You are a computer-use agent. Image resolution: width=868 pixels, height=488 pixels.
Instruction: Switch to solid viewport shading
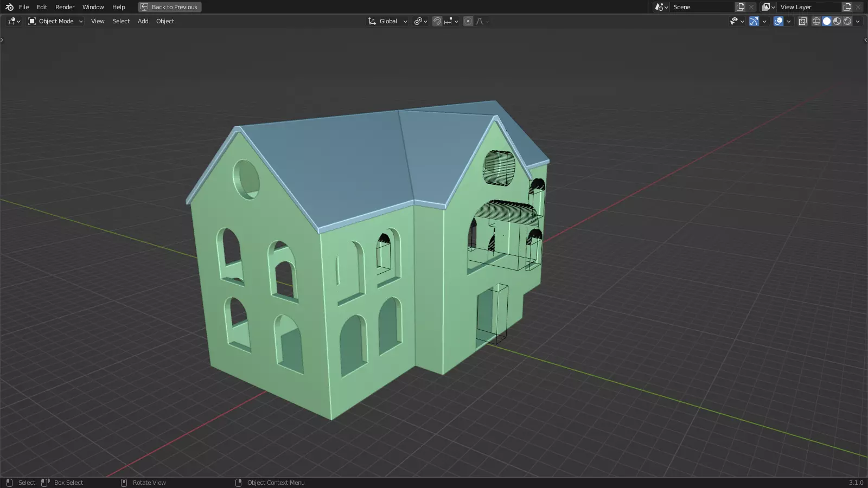click(x=827, y=21)
